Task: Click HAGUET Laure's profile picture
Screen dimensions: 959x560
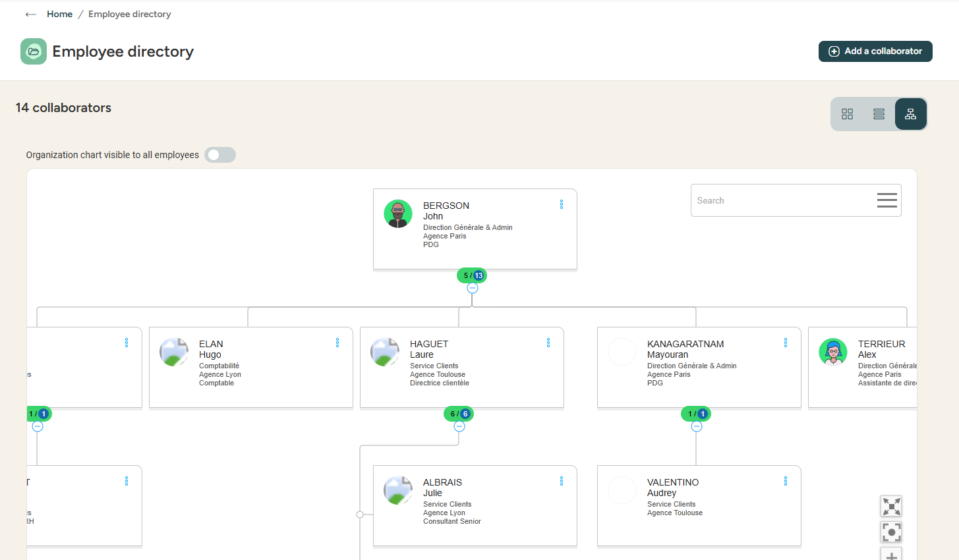Action: (x=385, y=352)
